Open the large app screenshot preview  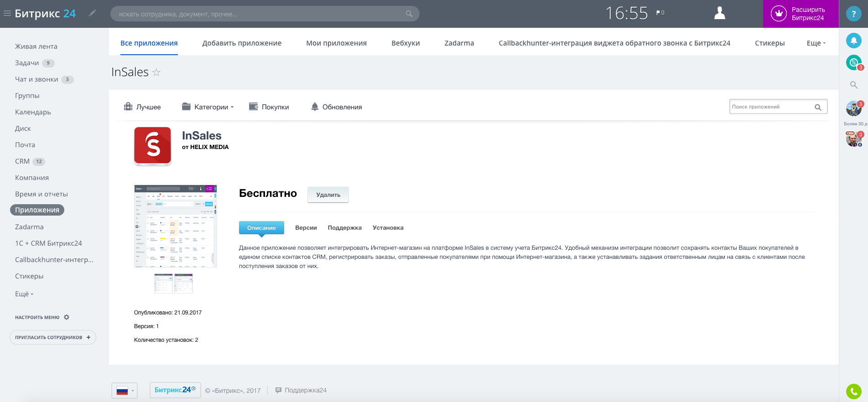coord(176,226)
